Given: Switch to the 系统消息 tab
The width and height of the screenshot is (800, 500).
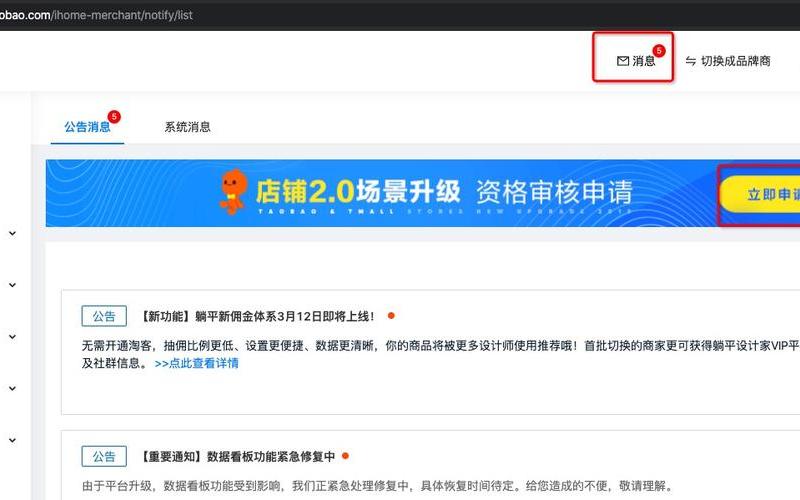Looking at the screenshot, I should point(187,127).
